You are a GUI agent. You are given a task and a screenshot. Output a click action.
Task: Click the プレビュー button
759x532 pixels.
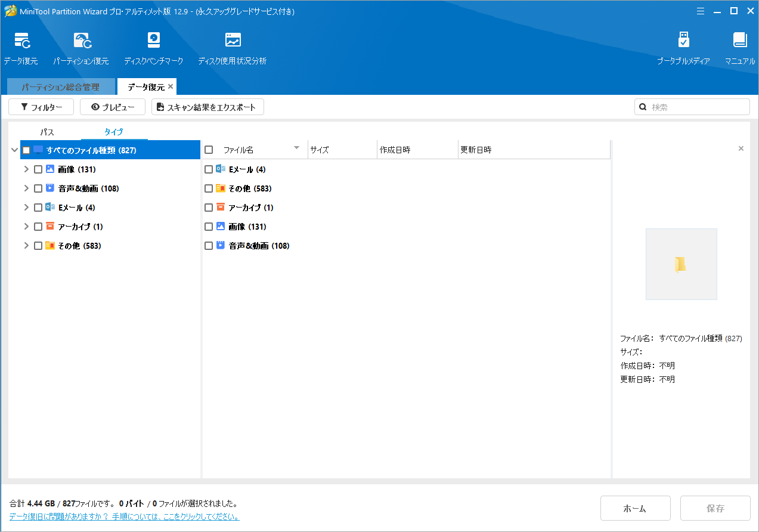point(113,107)
